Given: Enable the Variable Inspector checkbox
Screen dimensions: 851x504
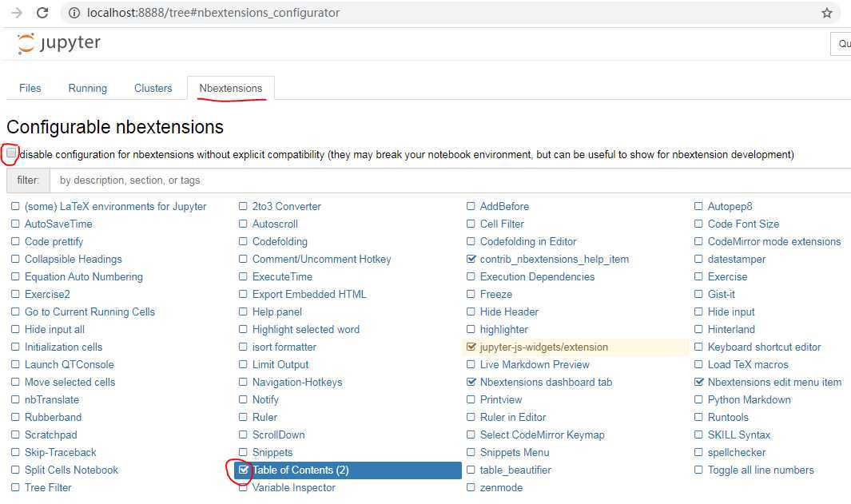Looking at the screenshot, I should tap(243, 487).
